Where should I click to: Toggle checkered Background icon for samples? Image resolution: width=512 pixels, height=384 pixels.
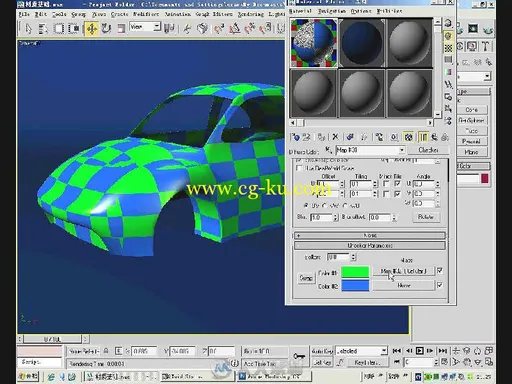coord(448,48)
